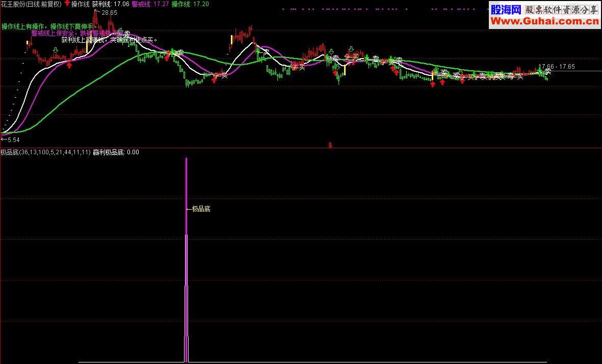Click the 28.65 high price label
The width and height of the screenshot is (602, 364).
pyautogui.click(x=109, y=13)
